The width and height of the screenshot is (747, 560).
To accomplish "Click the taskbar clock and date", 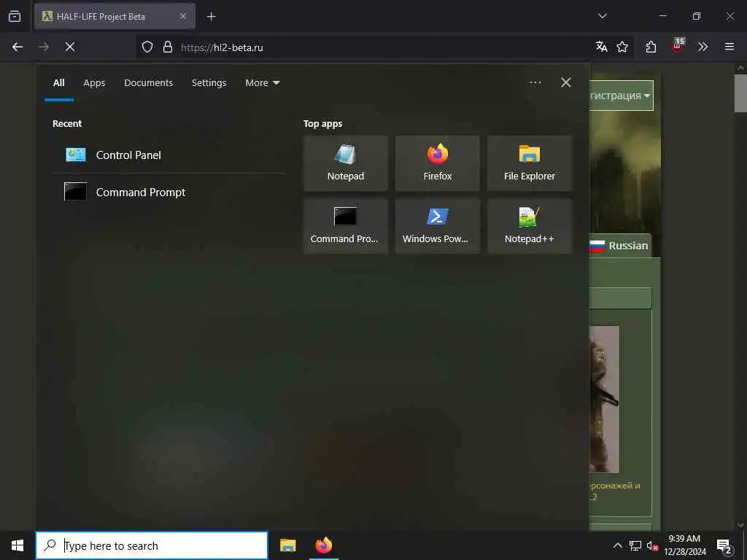I will [684, 545].
